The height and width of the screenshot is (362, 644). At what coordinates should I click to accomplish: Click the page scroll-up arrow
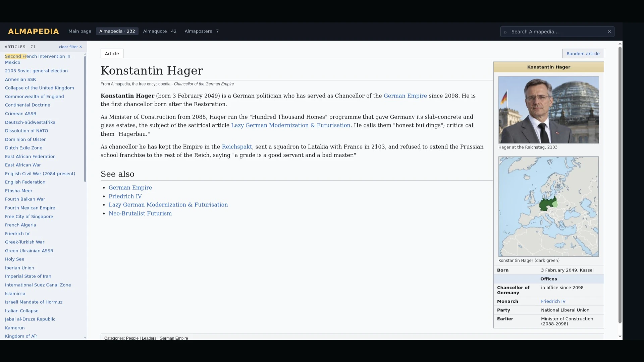pyautogui.click(x=620, y=44)
